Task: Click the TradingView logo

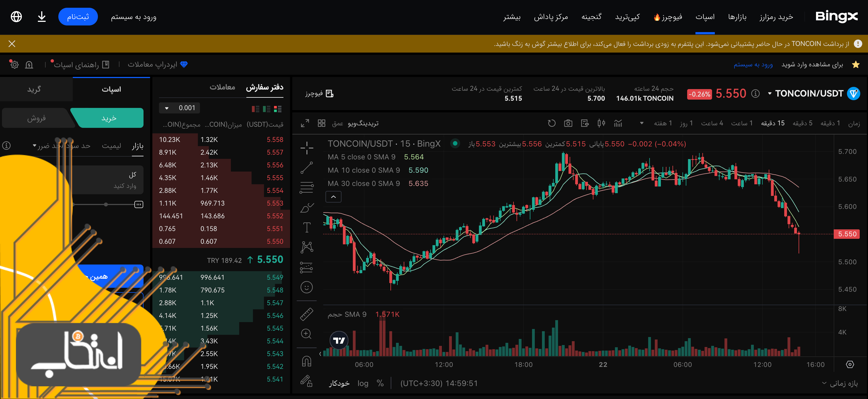Action: (339, 340)
